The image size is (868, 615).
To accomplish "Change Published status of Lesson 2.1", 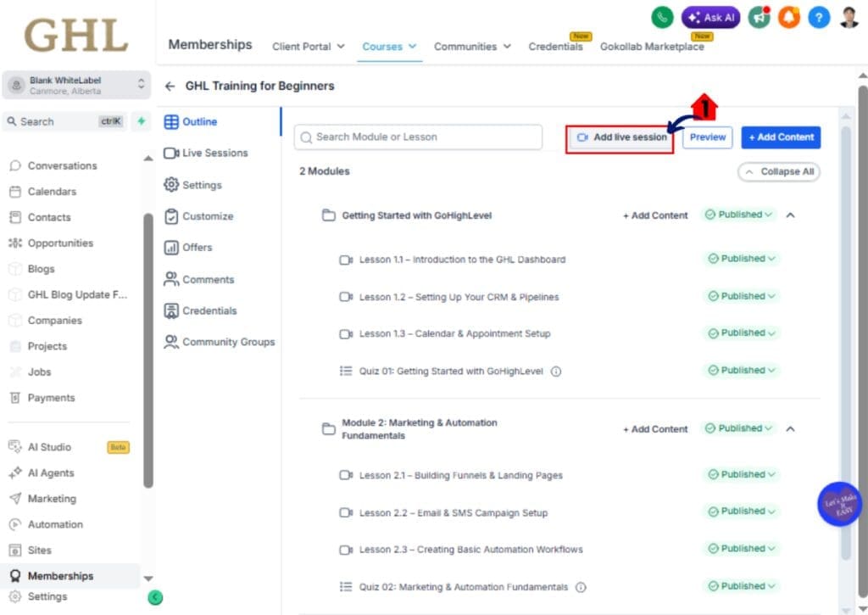I will coord(742,474).
